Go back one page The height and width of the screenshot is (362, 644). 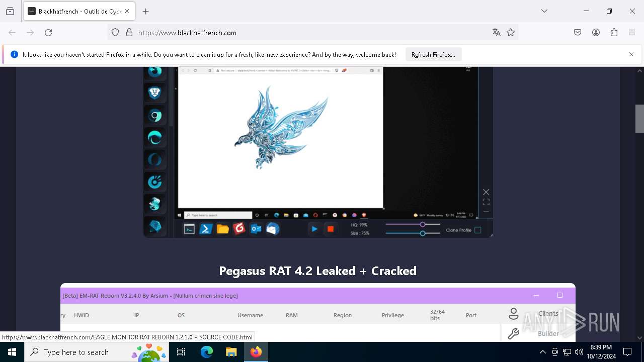12,33
